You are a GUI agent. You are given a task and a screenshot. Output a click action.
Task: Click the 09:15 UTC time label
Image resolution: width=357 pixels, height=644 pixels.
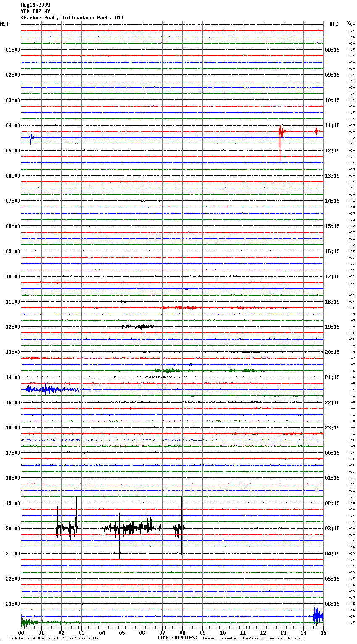coord(332,75)
